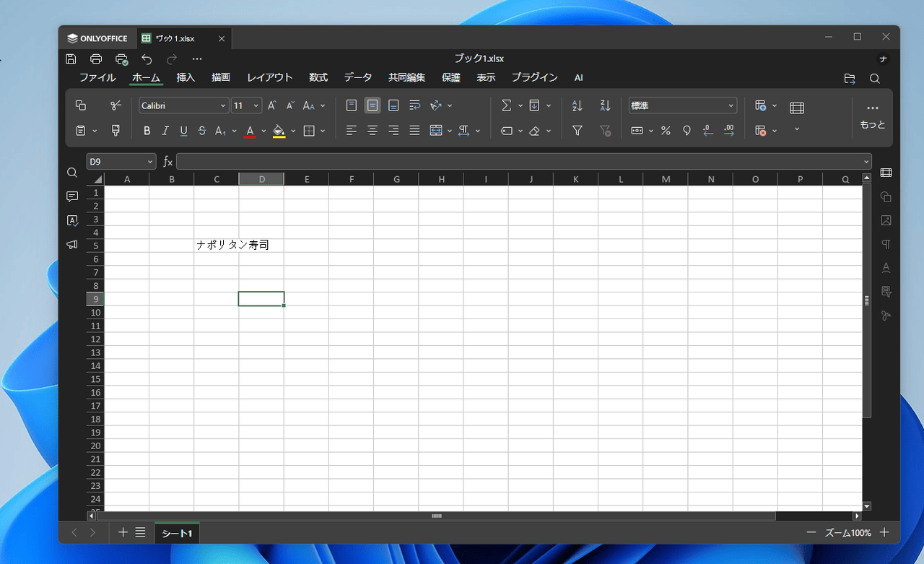The height and width of the screenshot is (564, 924).
Task: Toggle Italic formatting
Action: pos(165,131)
